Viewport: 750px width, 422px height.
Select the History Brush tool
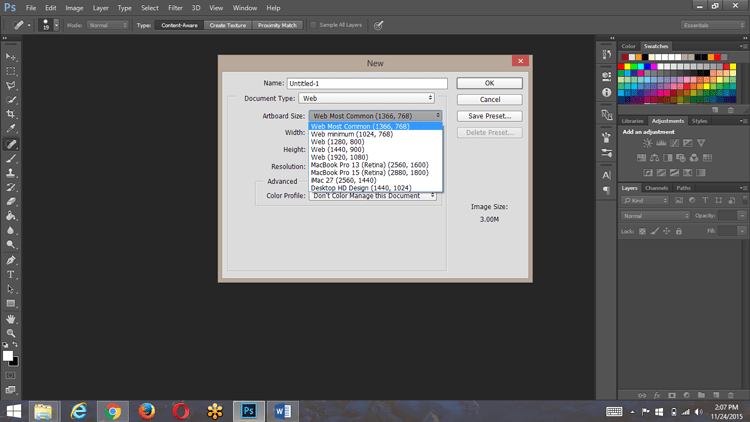[11, 187]
